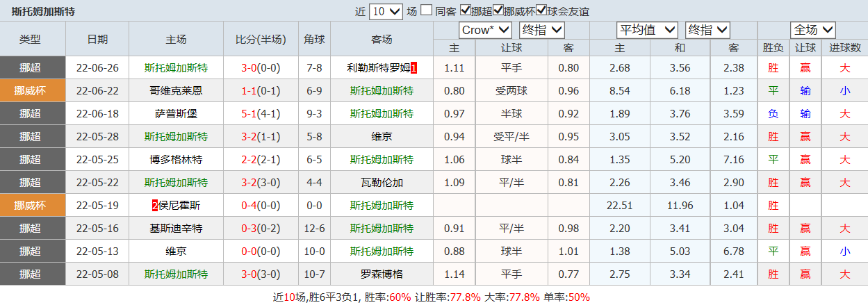Uncheck the 球会友谊 friendlies checkbox

click(541, 11)
